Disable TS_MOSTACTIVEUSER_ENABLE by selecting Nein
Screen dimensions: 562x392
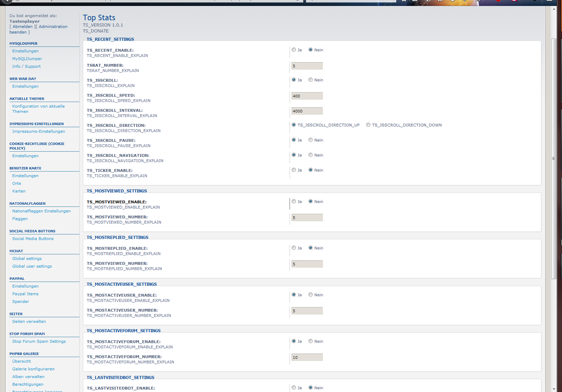click(310, 295)
